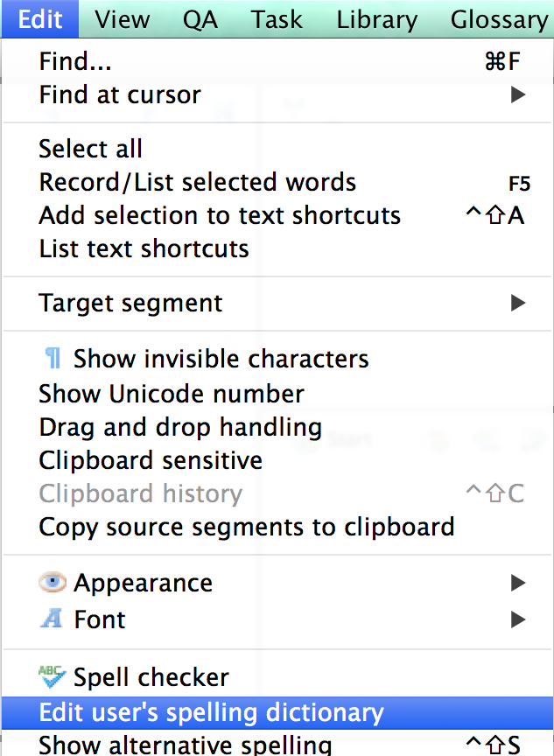Click the pilcrow icon beside Show invisible characters
The width and height of the screenshot is (554, 756).
[53, 359]
